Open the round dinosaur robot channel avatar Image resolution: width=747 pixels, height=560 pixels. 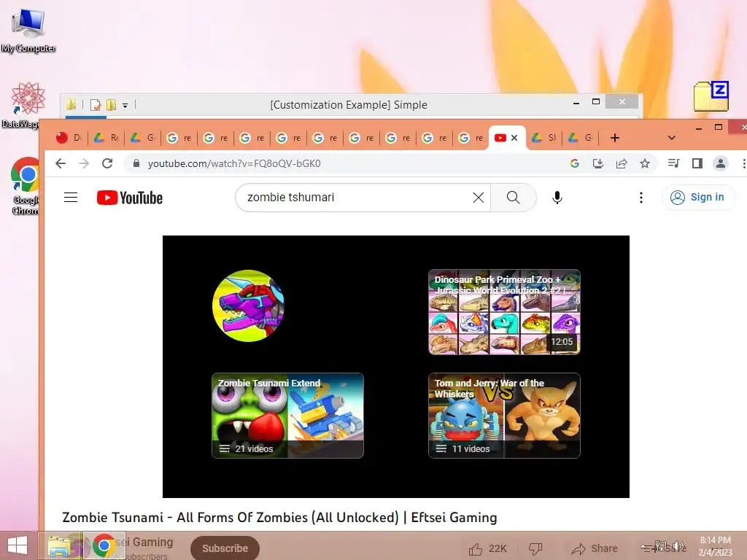(248, 306)
